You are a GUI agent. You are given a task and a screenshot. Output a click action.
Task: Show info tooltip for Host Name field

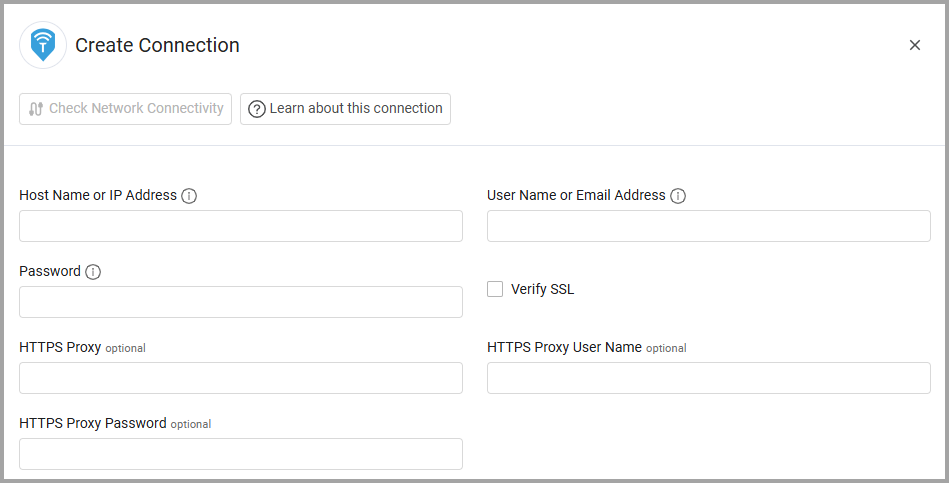[x=189, y=196]
